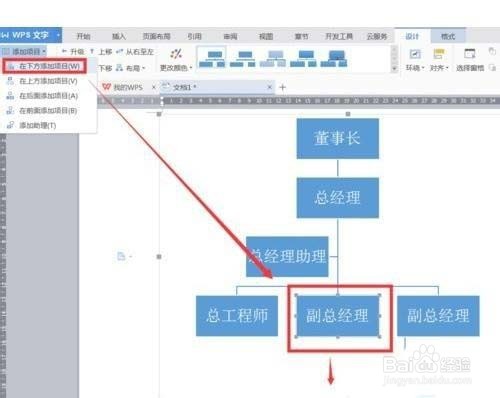Open the 云服务 tab
The height and width of the screenshot is (398, 500).
pyautogui.click(x=377, y=36)
